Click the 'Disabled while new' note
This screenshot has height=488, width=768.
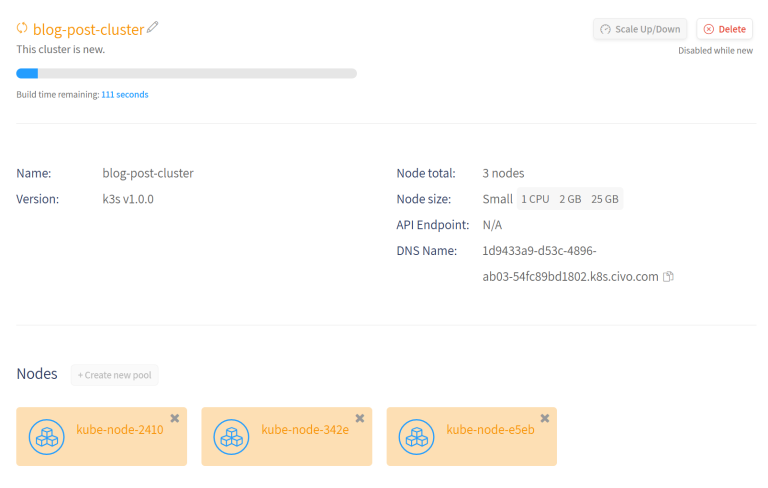click(x=716, y=50)
